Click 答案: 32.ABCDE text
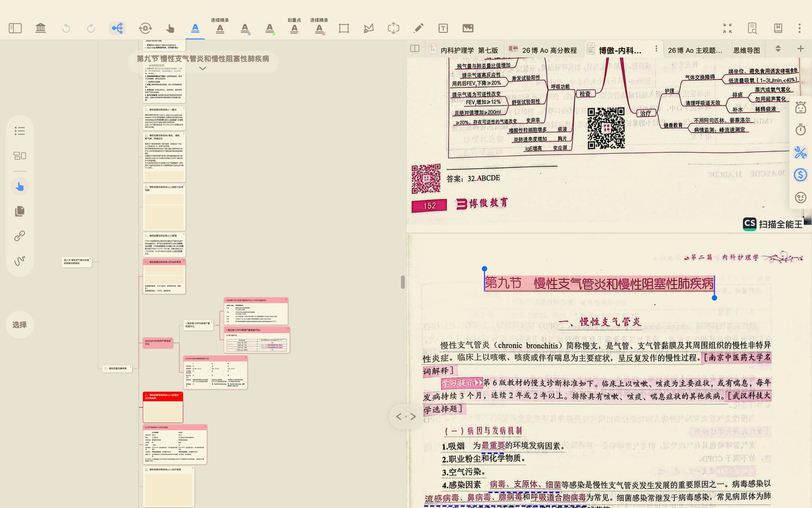Image resolution: width=812 pixels, height=508 pixels. (473, 178)
